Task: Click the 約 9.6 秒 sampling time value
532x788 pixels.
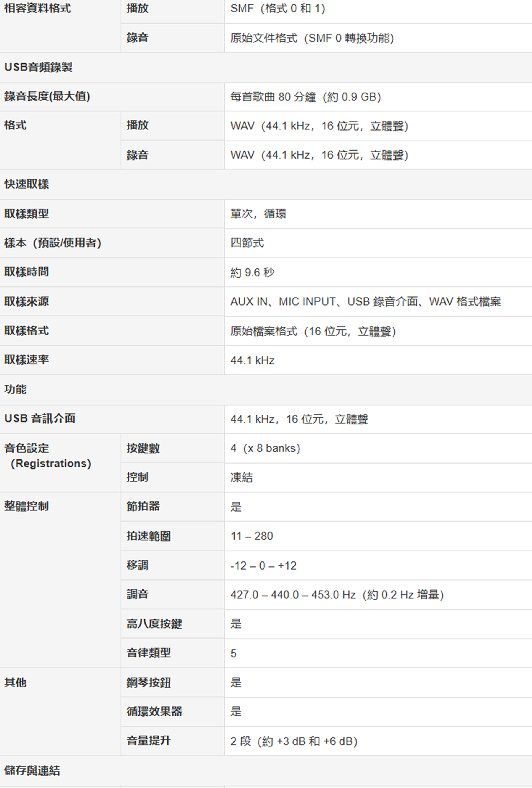Action: click(x=252, y=272)
